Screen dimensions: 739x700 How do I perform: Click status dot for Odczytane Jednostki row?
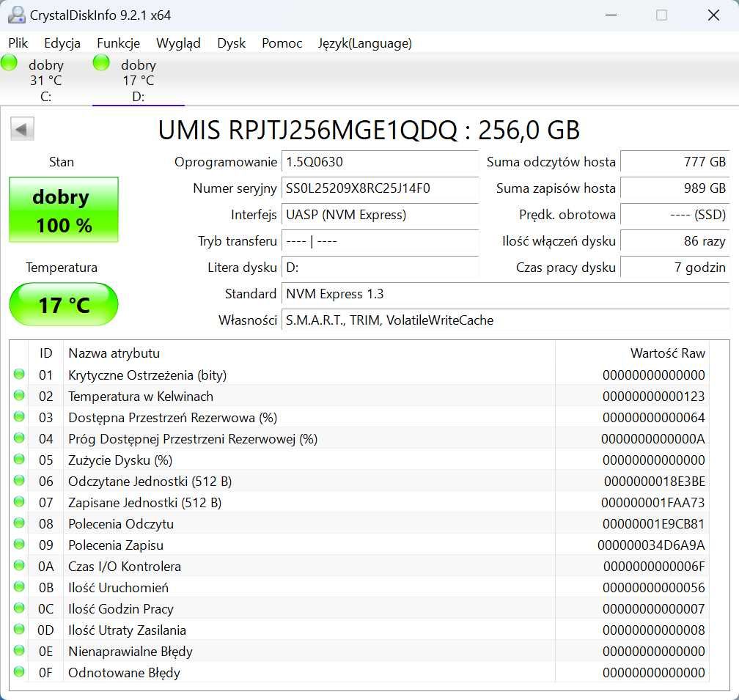pos(19,480)
